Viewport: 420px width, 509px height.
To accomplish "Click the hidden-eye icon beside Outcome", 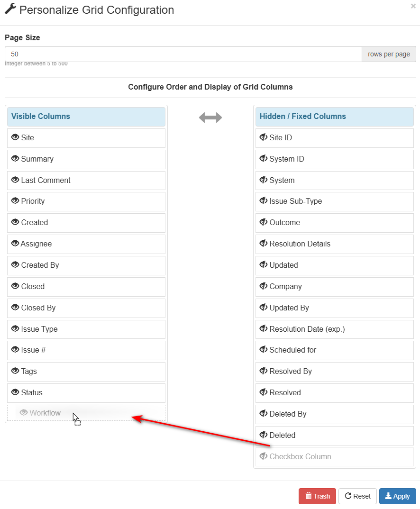I will [x=264, y=222].
